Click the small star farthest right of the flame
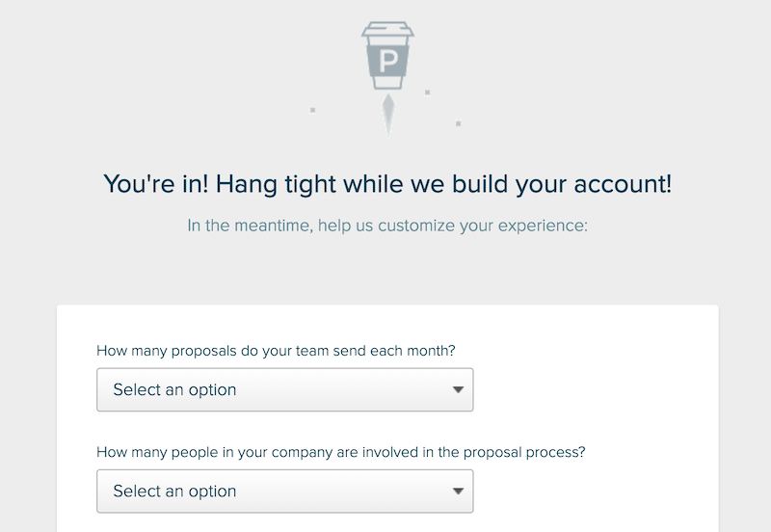This screenshot has width=771, height=532. [459, 123]
